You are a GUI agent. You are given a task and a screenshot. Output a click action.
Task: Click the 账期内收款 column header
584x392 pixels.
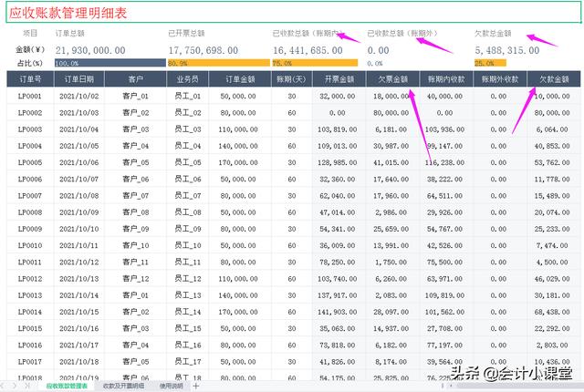click(446, 79)
